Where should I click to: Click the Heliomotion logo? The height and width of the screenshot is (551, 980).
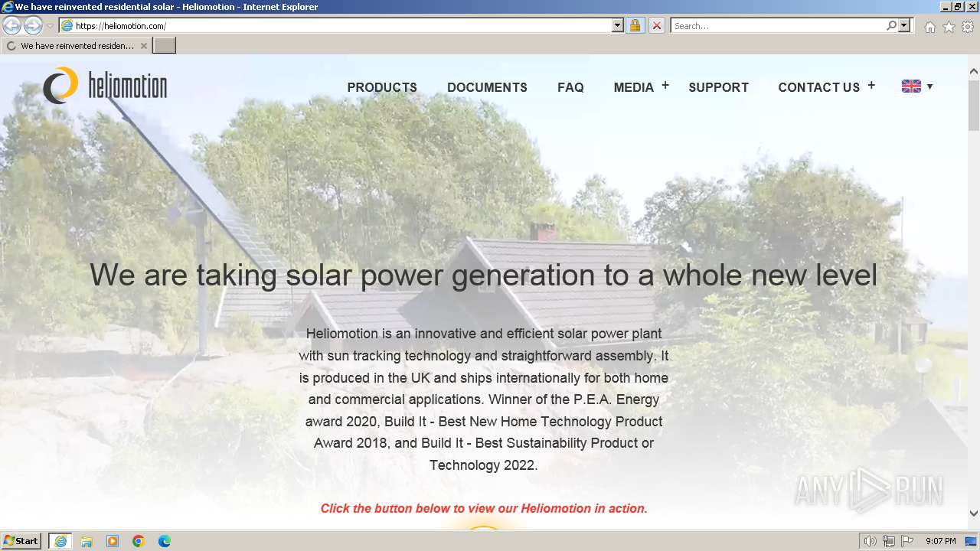coord(105,85)
